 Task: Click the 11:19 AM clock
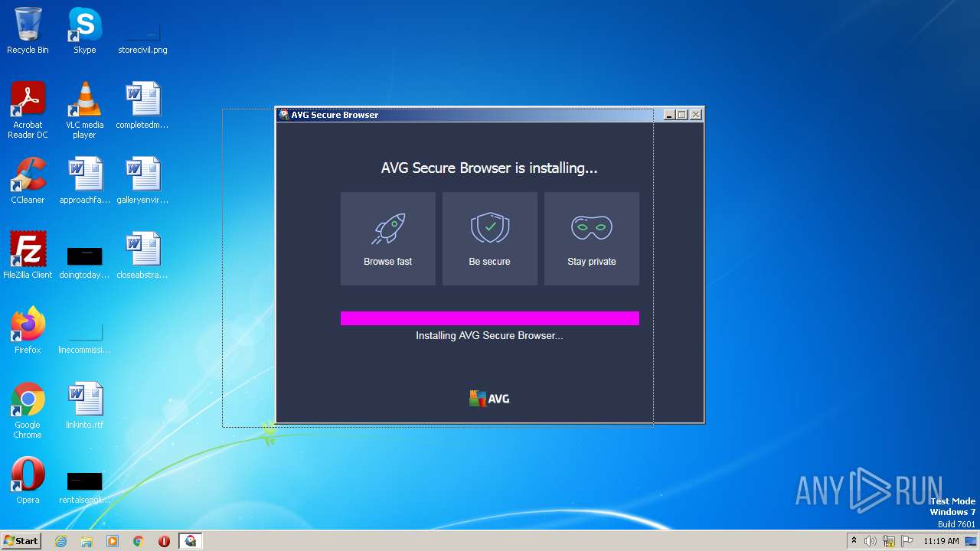[x=941, y=541]
